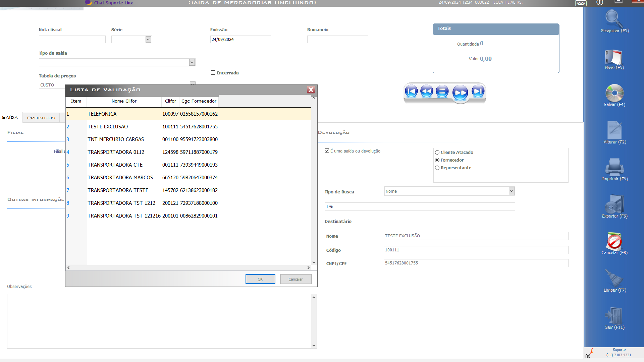Screen dimensions: 644x362
Task: Click the Novo (F5) icon
Action: pyautogui.click(x=614, y=57)
